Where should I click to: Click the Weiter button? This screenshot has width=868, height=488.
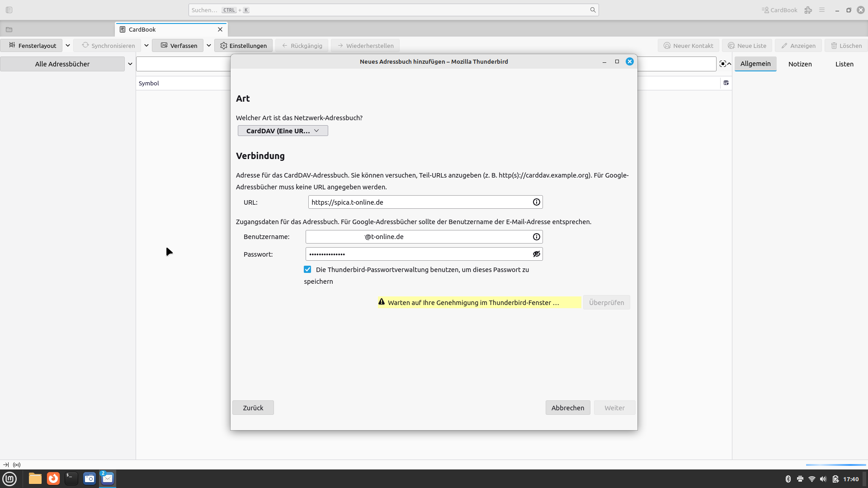(614, 408)
